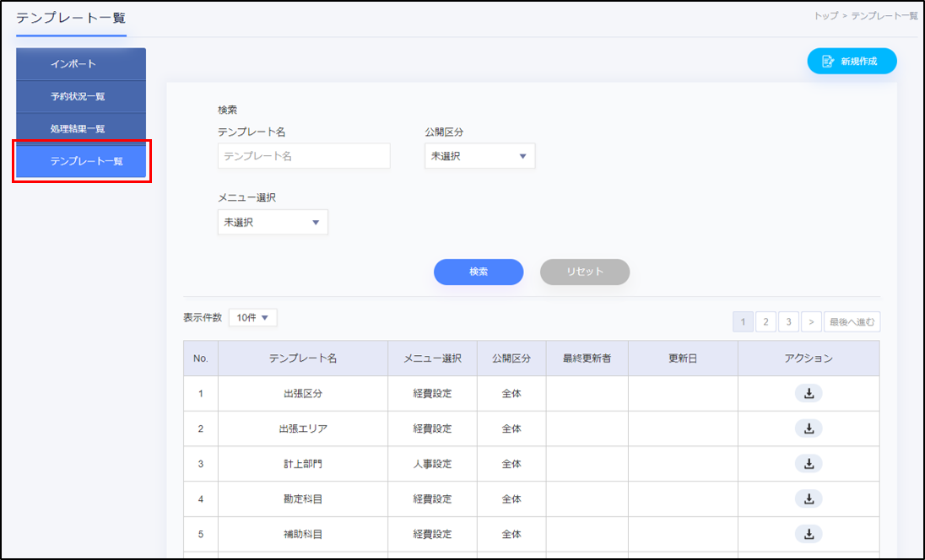
Task: Open the 公開区分 dropdown
Action: coord(479,156)
